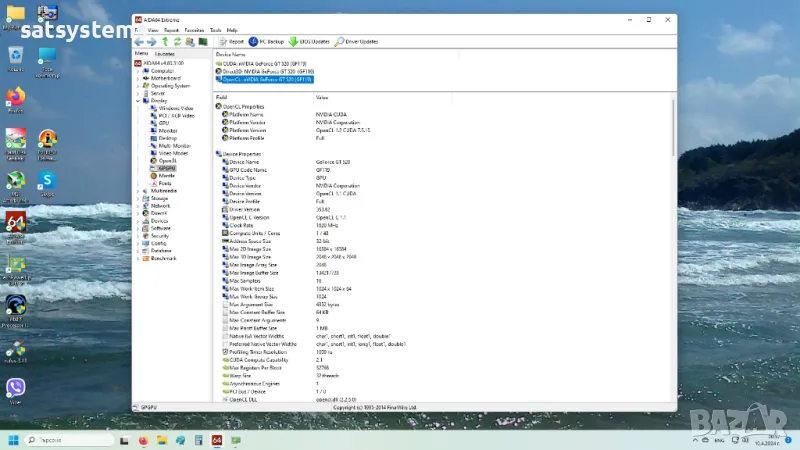Viewport: 800px width, 450px height.
Task: Expand the Motherboard tree node
Action: pyautogui.click(x=138, y=78)
